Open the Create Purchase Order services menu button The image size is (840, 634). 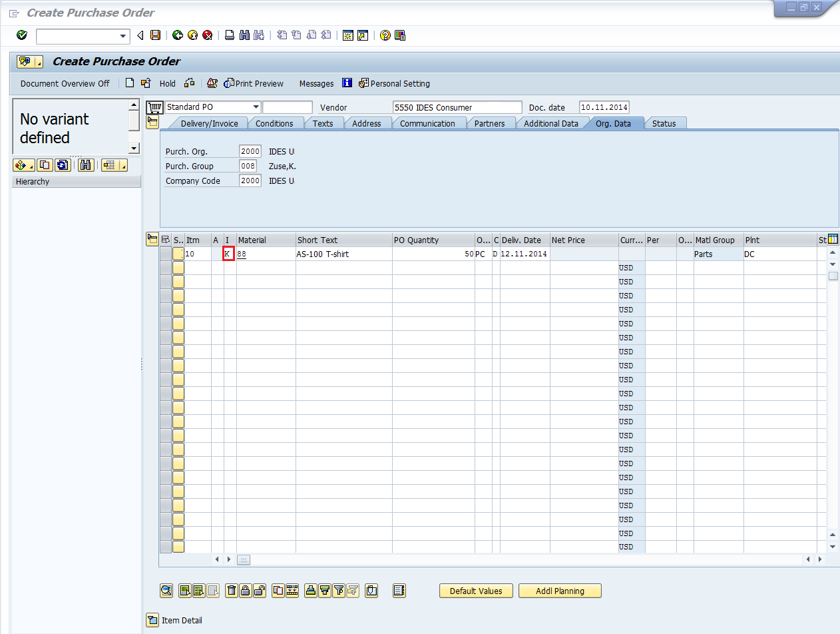point(30,61)
